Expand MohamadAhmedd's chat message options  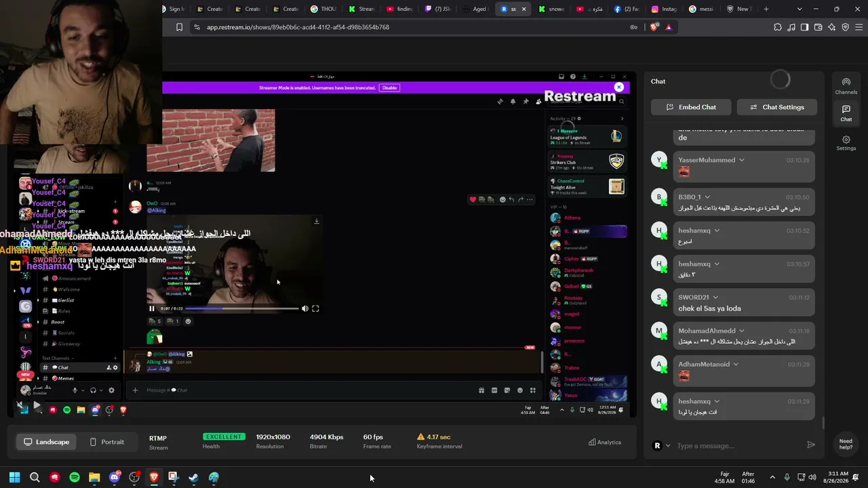pos(742,331)
